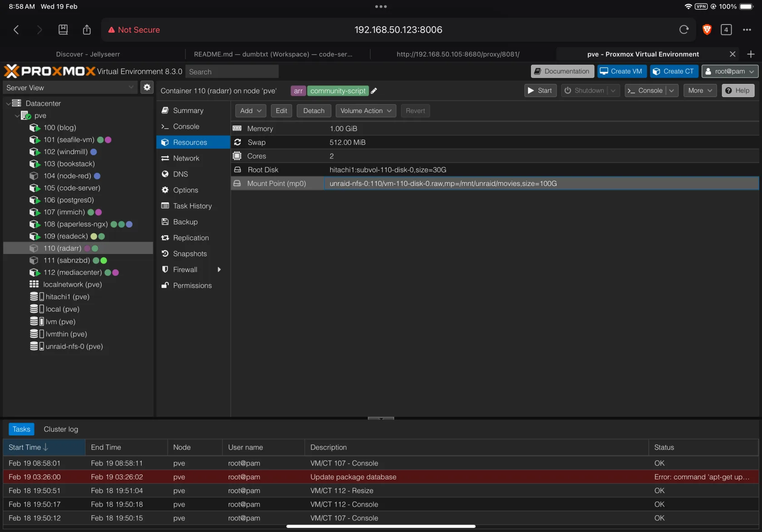This screenshot has height=532, width=762.
Task: Click the Proxmox search field
Action: tap(232, 72)
